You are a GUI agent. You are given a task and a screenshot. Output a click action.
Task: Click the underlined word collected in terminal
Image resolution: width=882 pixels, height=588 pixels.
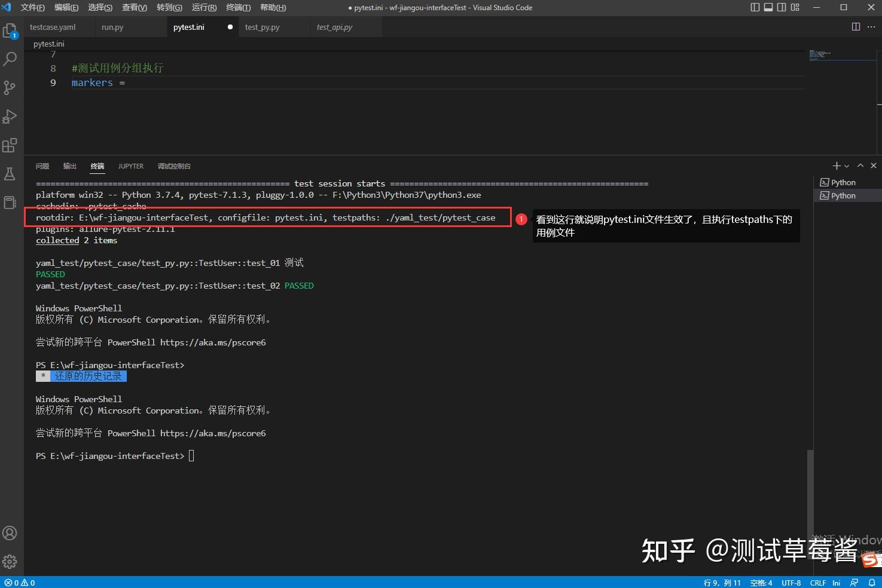tap(57, 240)
